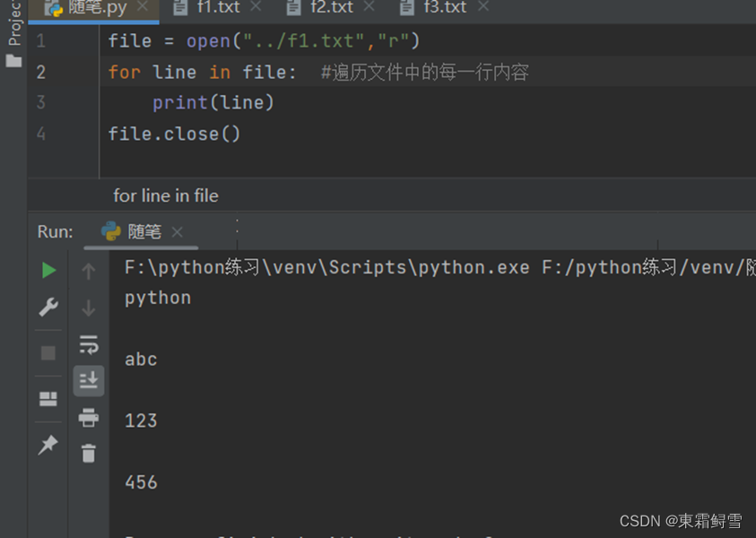Toggle soft-wrap in the console

(89, 344)
